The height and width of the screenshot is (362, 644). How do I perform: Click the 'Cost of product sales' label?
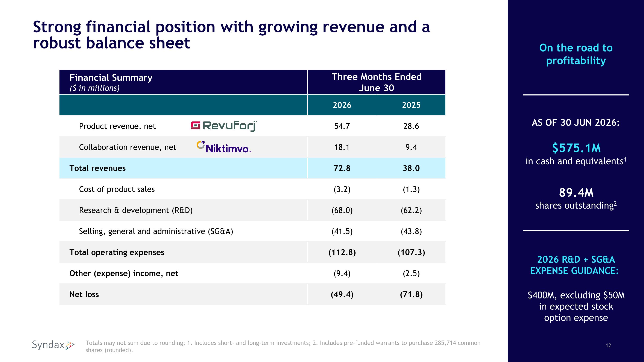(x=117, y=189)
